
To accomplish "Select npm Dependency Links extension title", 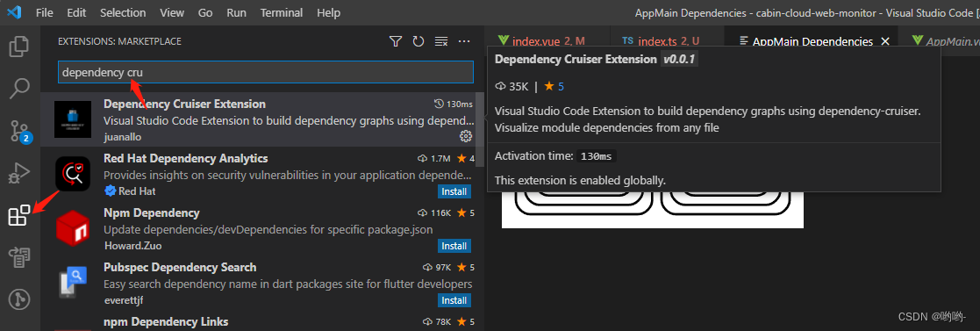I will [x=166, y=321].
